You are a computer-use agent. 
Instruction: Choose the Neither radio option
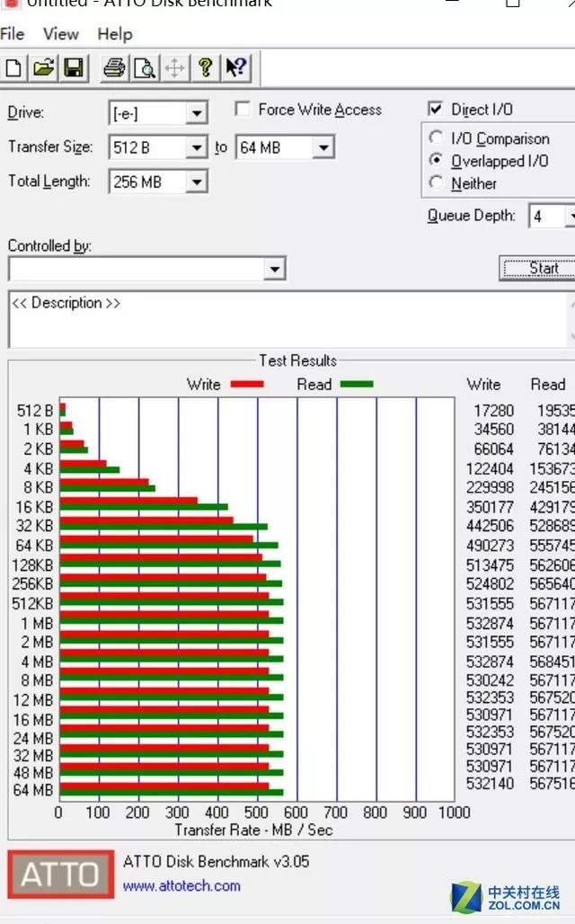pos(437,183)
